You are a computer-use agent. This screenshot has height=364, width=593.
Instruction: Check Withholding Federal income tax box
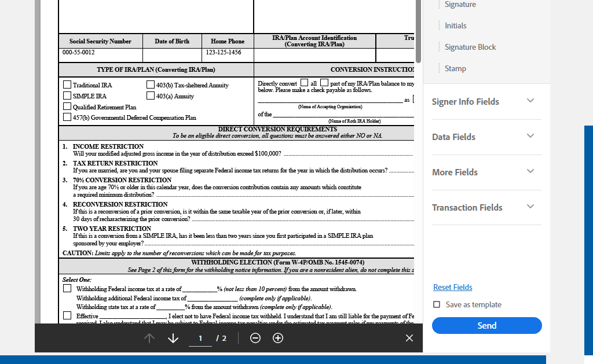[x=67, y=288]
